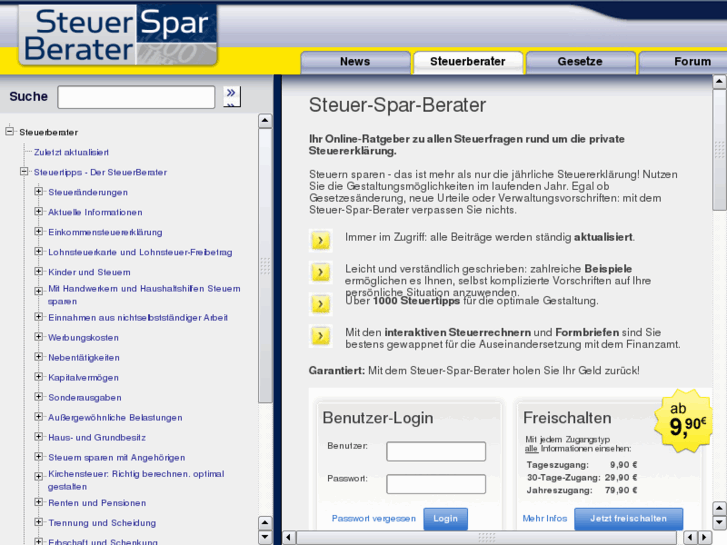The image size is (727, 545).
Task: Open the Forum tab
Action: pyautogui.click(x=683, y=62)
